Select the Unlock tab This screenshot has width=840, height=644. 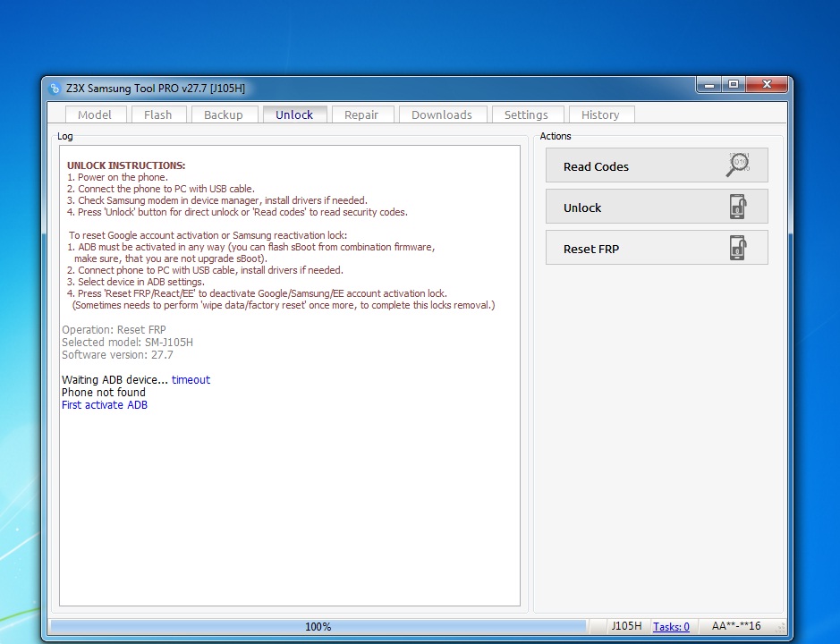pos(294,114)
